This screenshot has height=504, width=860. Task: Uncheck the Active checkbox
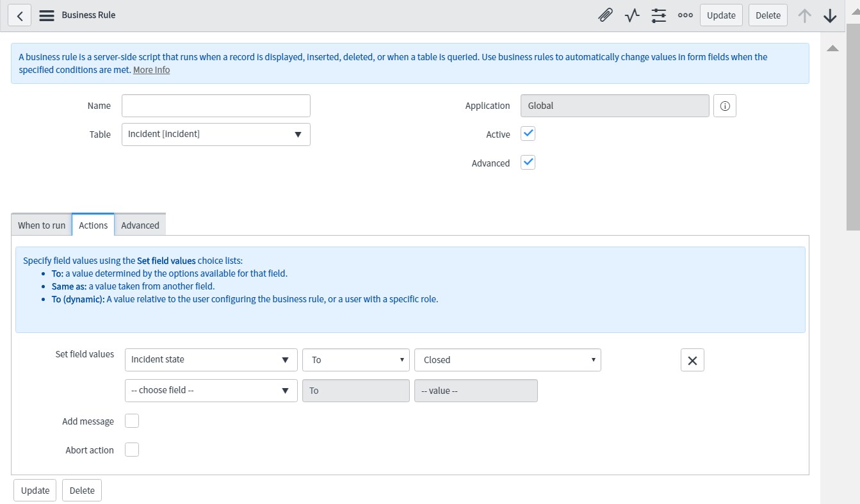tap(528, 134)
